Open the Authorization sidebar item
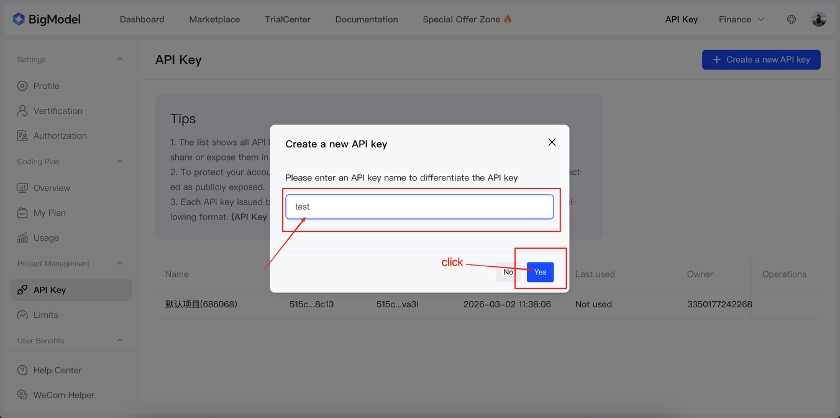 59,136
